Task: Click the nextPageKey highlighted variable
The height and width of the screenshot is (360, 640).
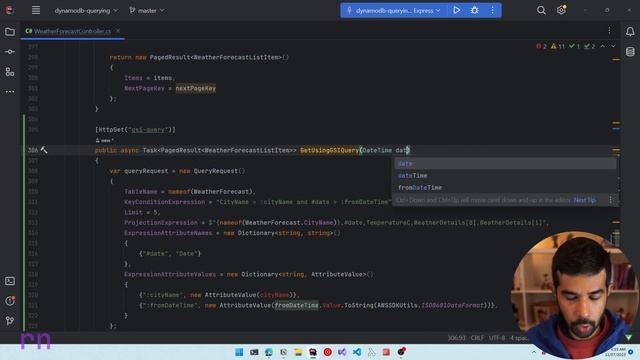Action: point(196,88)
